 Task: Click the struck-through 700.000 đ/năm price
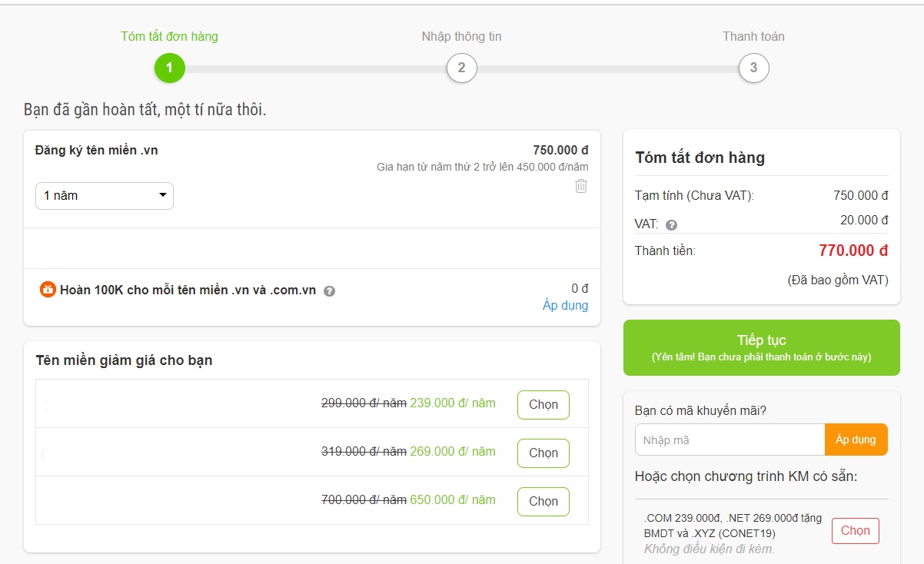tap(364, 500)
